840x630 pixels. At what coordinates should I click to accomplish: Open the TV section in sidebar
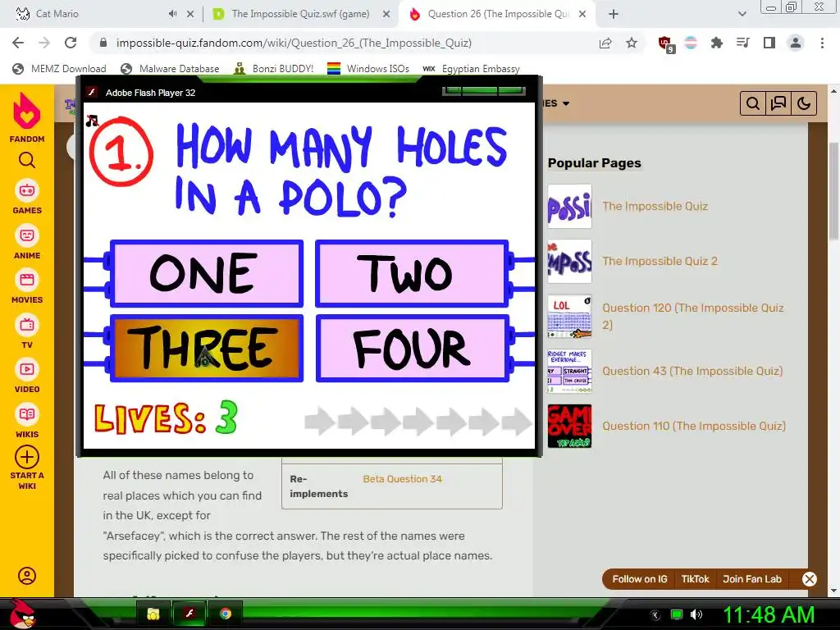27,332
